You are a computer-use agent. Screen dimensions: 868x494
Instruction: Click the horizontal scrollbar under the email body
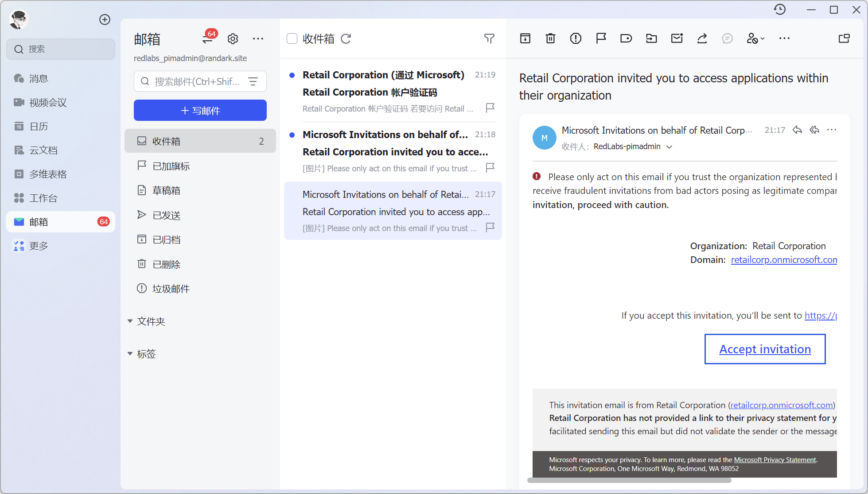coord(629,480)
